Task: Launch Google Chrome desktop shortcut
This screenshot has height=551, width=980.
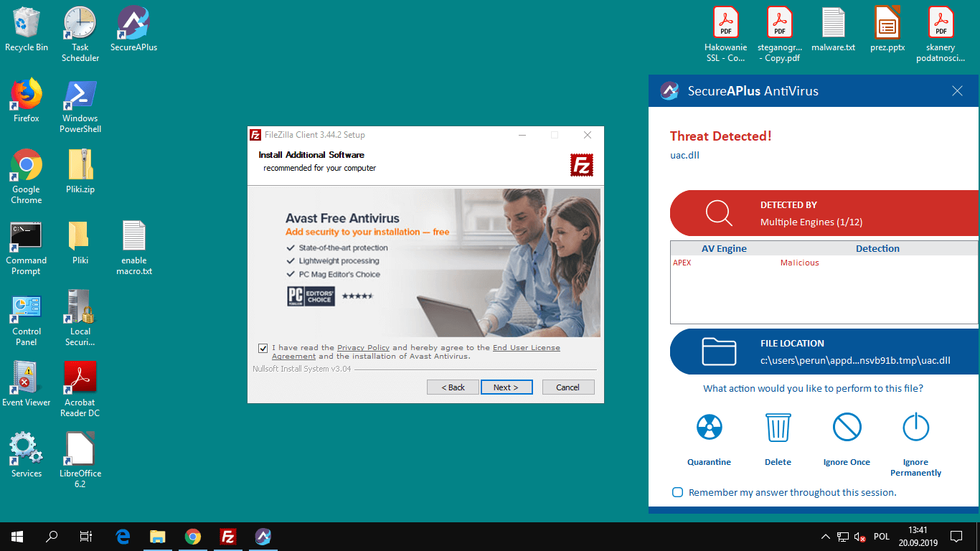Action: click(27, 176)
